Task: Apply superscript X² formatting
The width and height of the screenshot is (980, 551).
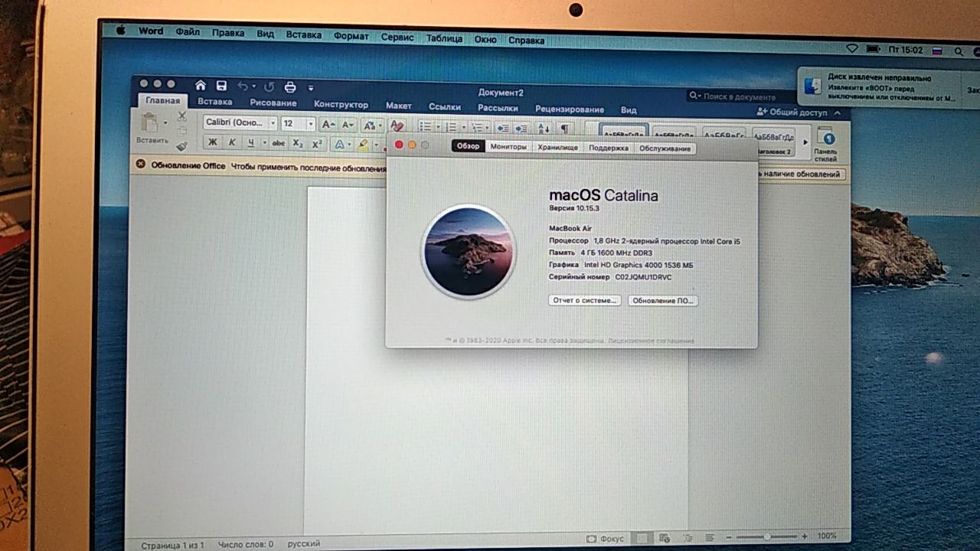Action: (x=317, y=143)
